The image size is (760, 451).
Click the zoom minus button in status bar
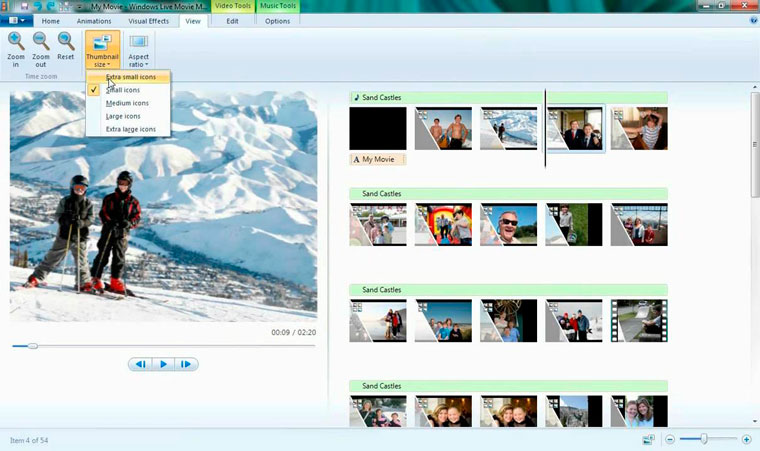click(x=670, y=440)
